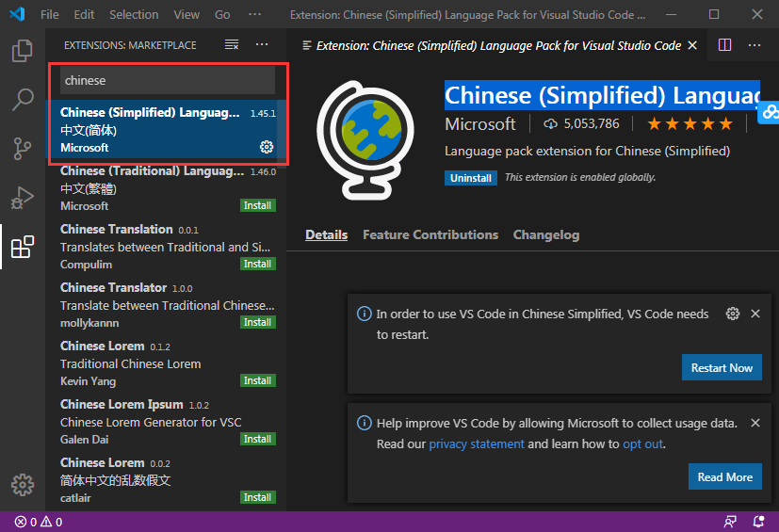Select Chinese (Simplified) Language Pack list item
The image size is (779, 532).
pos(166,129)
